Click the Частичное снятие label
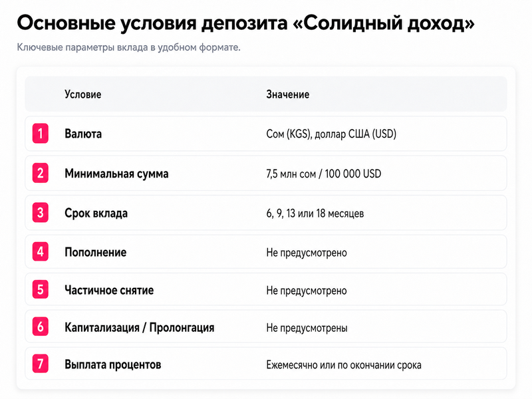 109,290
